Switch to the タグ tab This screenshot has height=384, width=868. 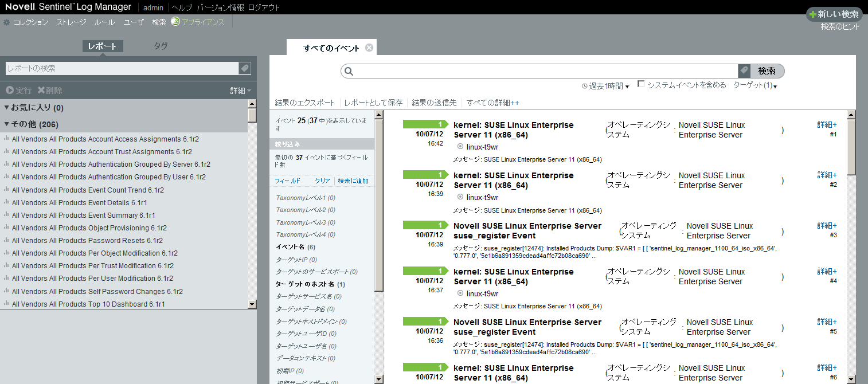161,46
